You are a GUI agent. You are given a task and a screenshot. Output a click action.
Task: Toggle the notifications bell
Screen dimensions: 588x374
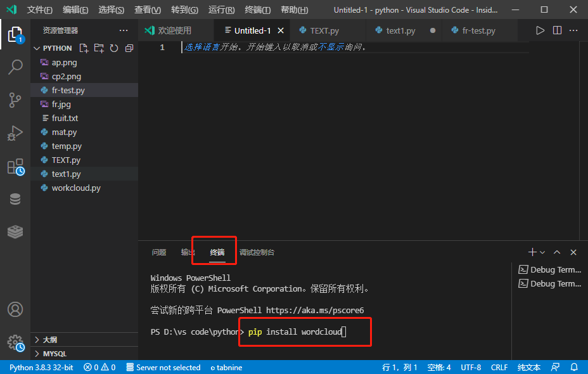(573, 367)
